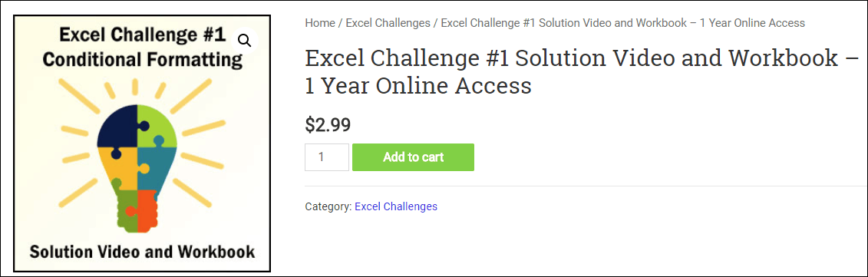The image size is (868, 277).
Task: Open the Excel Challenges category link
Action: [396, 206]
